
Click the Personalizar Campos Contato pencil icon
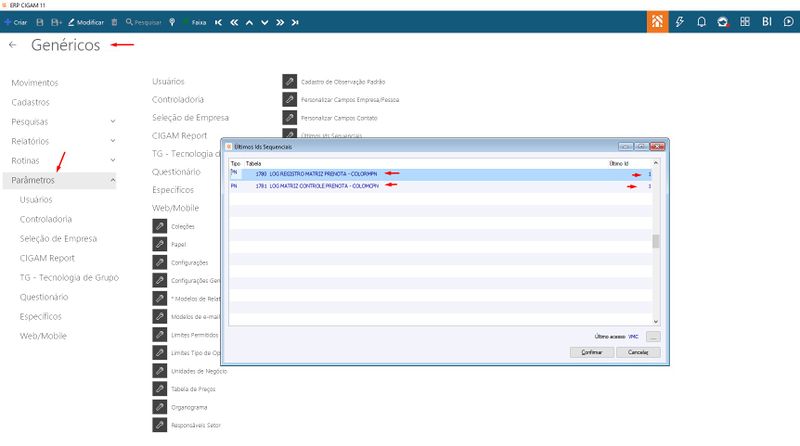(x=289, y=117)
